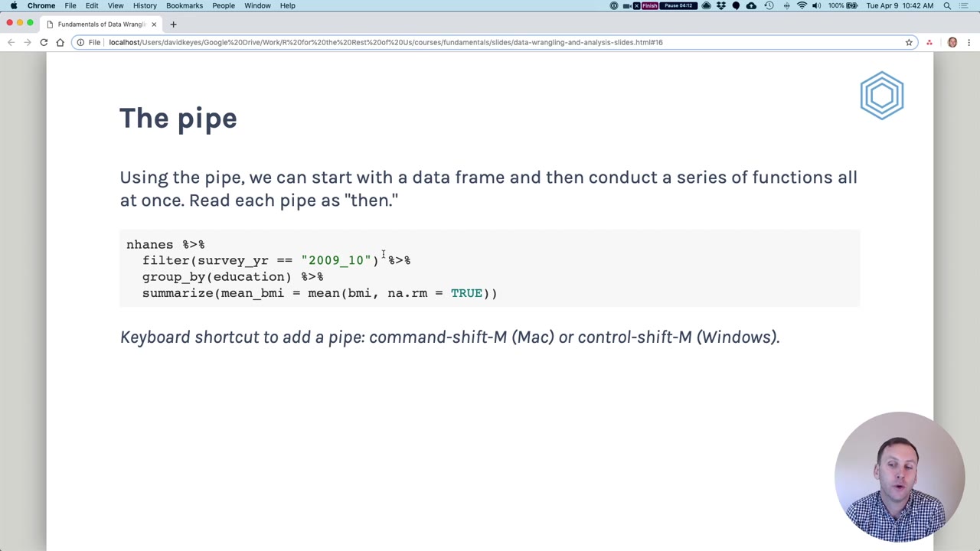Open Chrome three-dot menu
Screen dimensions: 980x551
(969, 42)
